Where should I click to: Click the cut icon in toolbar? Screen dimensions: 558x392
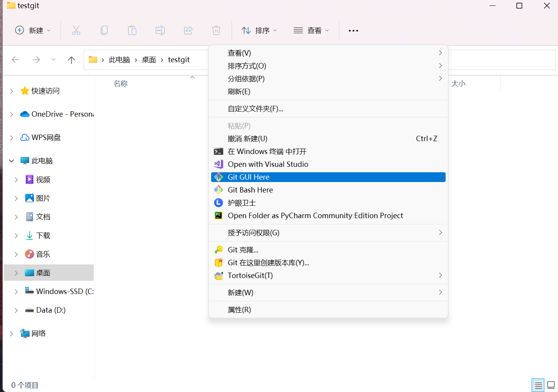pyautogui.click(x=76, y=30)
